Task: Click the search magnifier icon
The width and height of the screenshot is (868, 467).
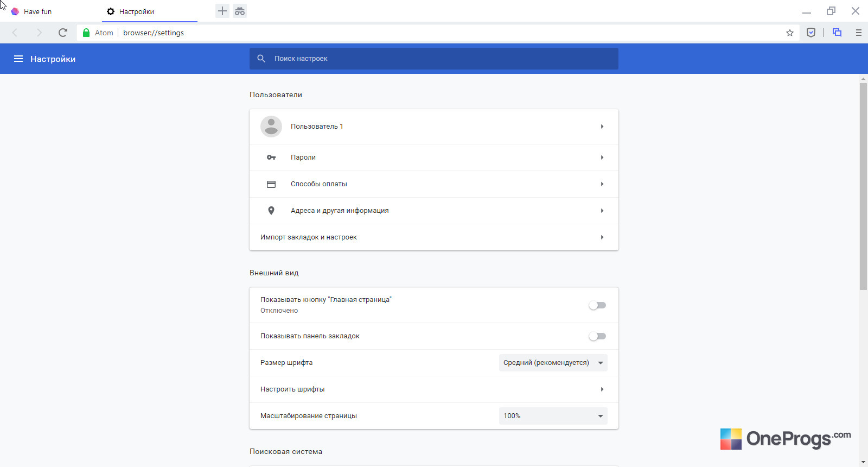Action: pyautogui.click(x=261, y=59)
